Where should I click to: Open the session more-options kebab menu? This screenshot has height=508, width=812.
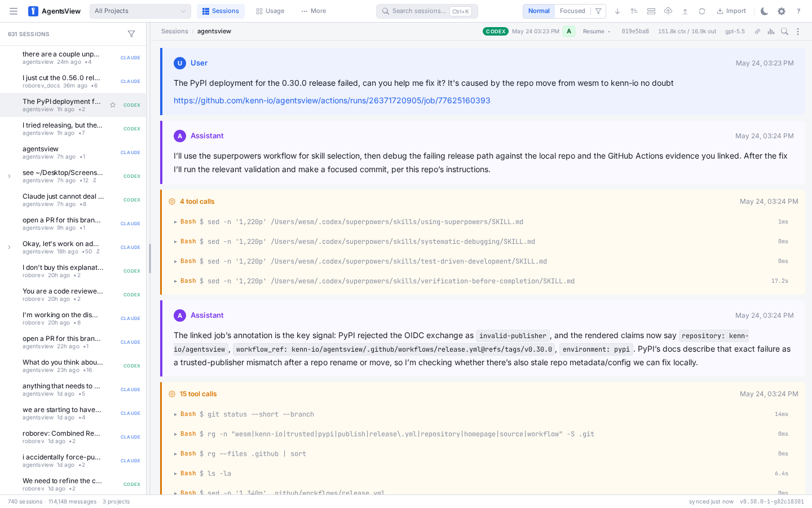798,32
